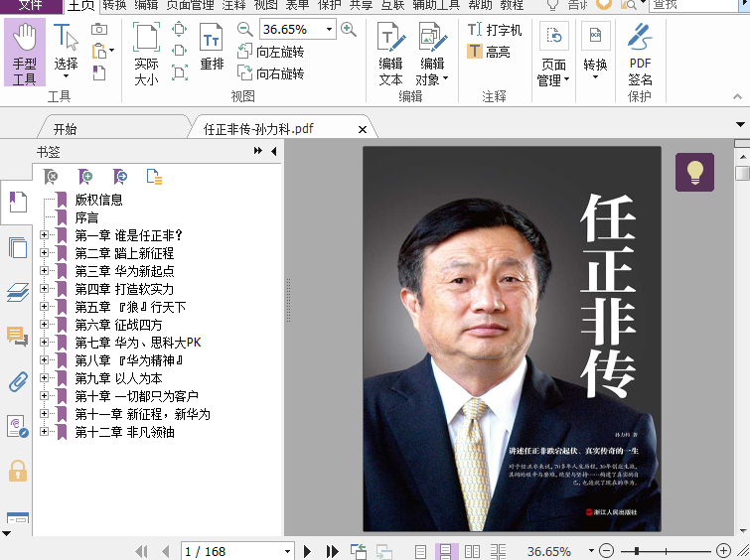Go to next page arrow
Image resolution: width=750 pixels, height=560 pixels.
click(x=307, y=552)
